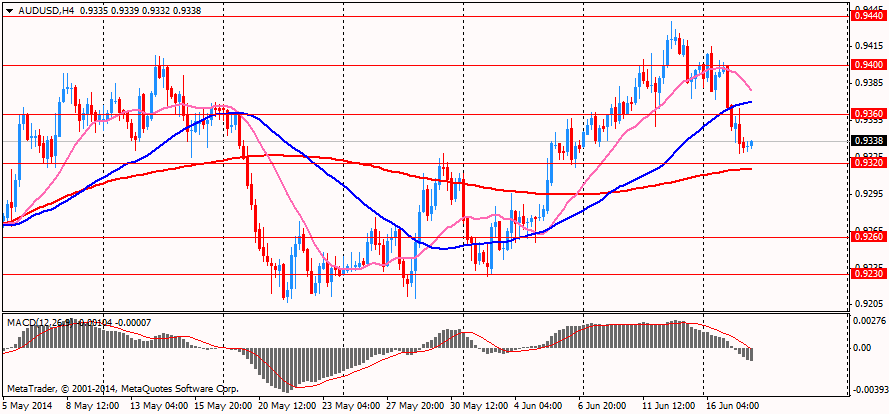Click the 0.9440 red price level label
Image resolution: width=889 pixels, height=414 pixels.
coord(870,16)
